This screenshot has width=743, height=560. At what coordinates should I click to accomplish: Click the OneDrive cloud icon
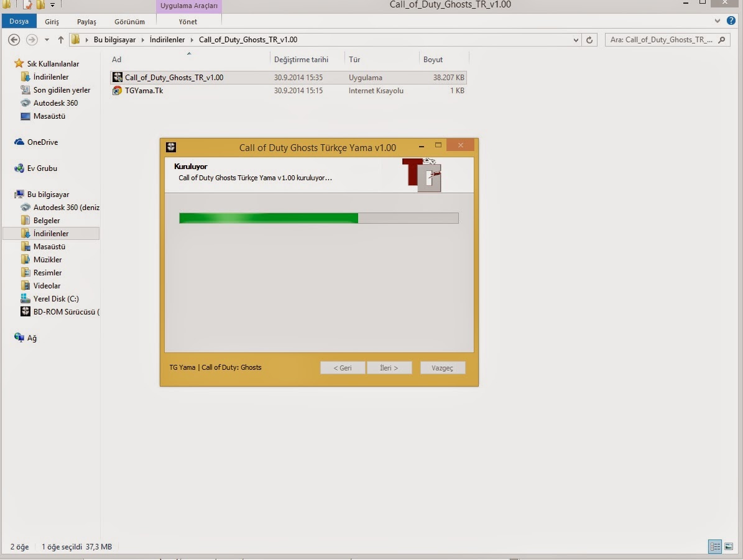[x=19, y=142]
